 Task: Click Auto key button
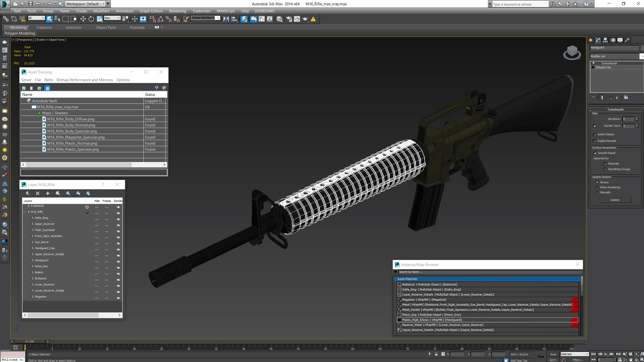553,354
